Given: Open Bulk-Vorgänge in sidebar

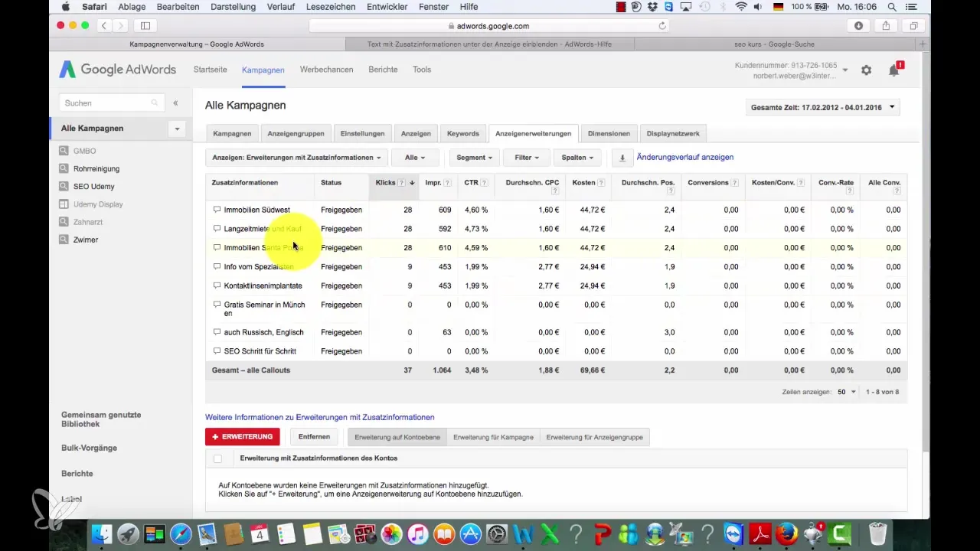Looking at the screenshot, I should point(89,448).
